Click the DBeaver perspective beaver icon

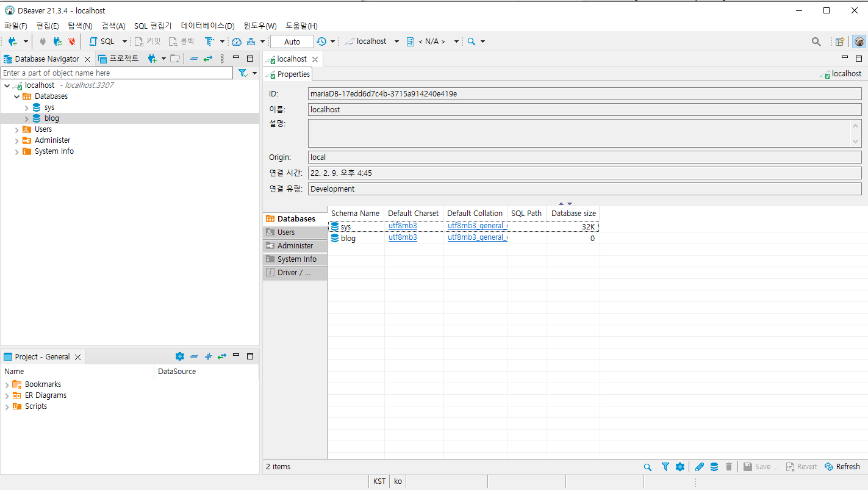859,41
